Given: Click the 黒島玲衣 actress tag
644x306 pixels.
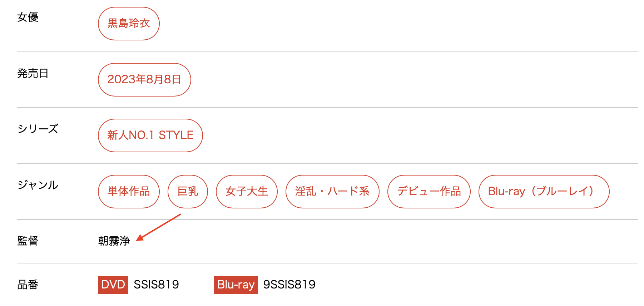Looking at the screenshot, I should tap(129, 24).
